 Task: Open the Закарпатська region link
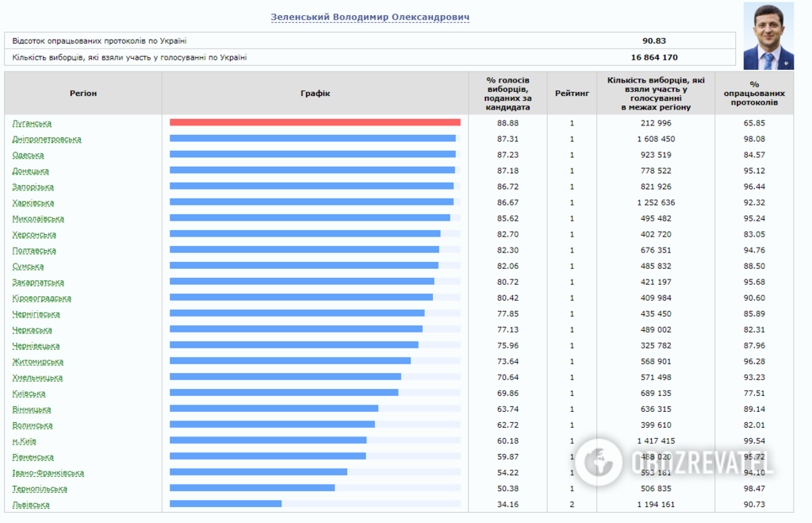(x=38, y=282)
